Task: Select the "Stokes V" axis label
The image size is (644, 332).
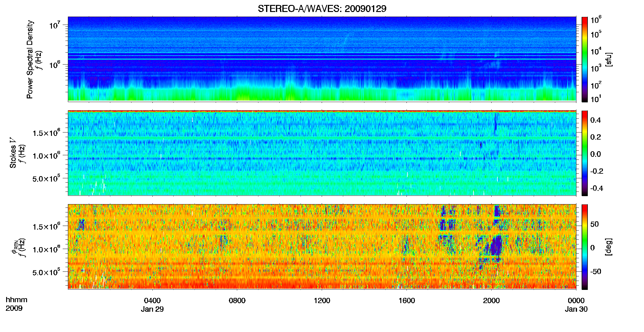Action: click(x=13, y=153)
